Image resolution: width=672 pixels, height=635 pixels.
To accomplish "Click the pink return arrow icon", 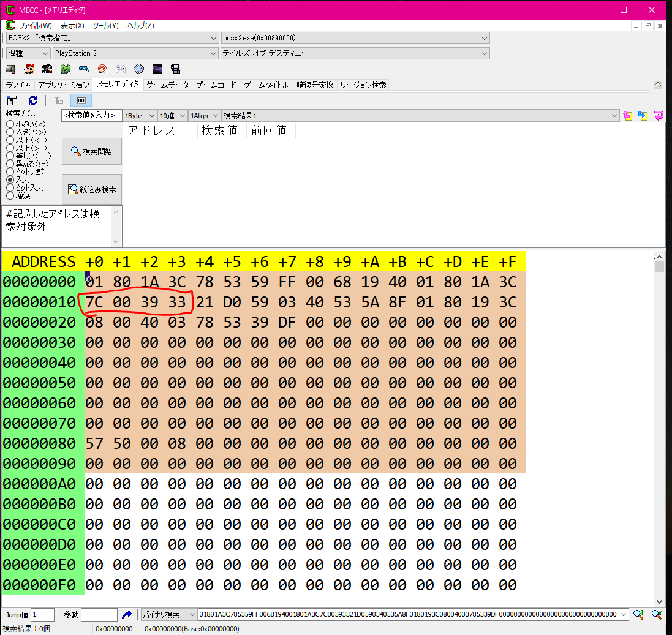I will pos(659,115).
